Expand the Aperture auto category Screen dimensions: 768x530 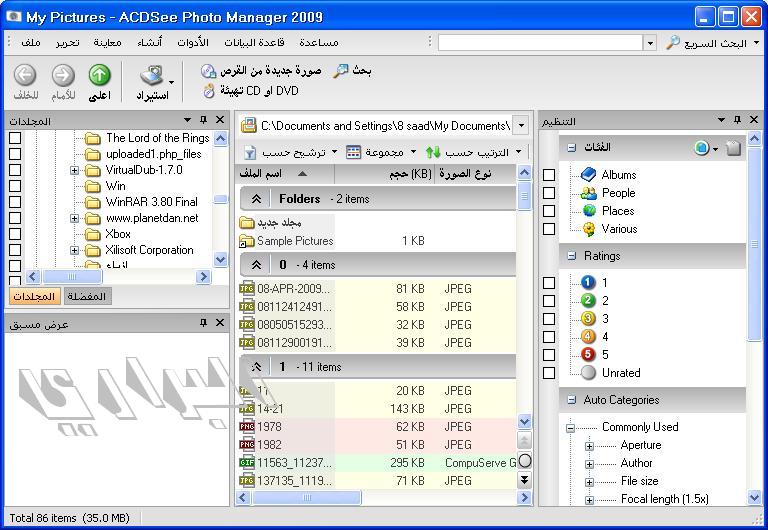(589, 446)
